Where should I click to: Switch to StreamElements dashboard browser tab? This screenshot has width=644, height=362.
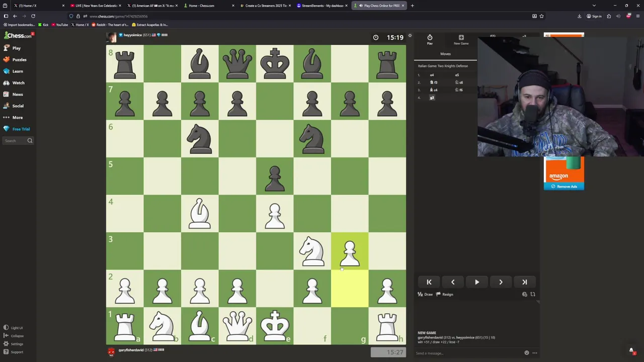(322, 6)
